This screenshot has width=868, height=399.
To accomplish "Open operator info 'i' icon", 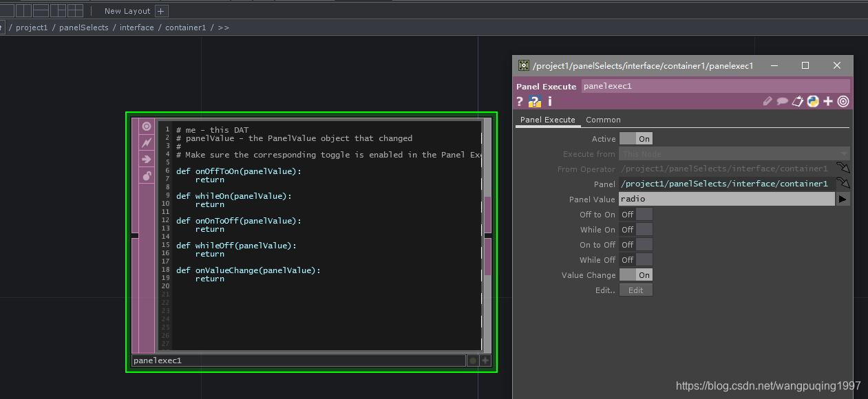I will pos(549,101).
